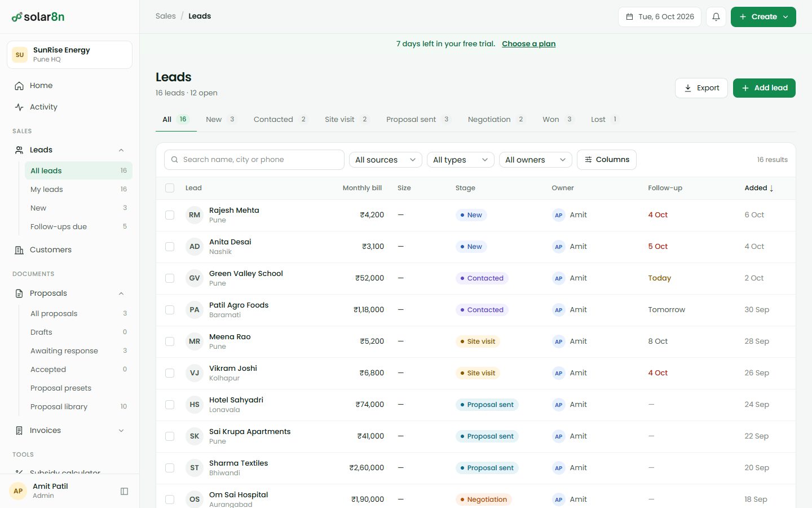Click the HS avatar for Hotel Sahyadri
This screenshot has width=812, height=508.
click(x=195, y=405)
